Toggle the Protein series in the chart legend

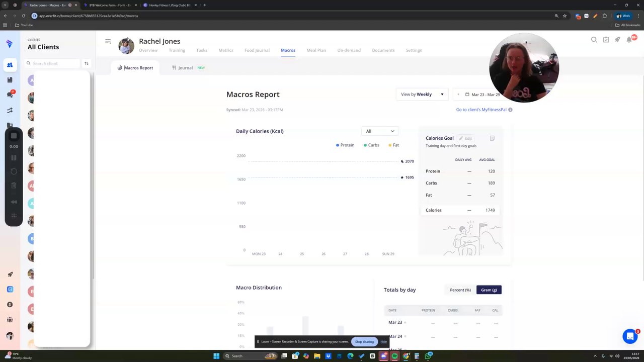click(x=345, y=145)
